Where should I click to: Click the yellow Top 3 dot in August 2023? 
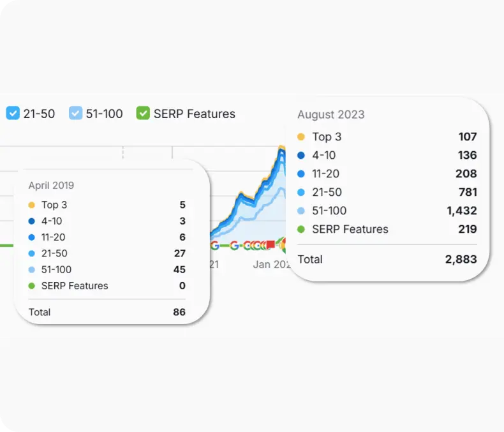[x=301, y=137]
